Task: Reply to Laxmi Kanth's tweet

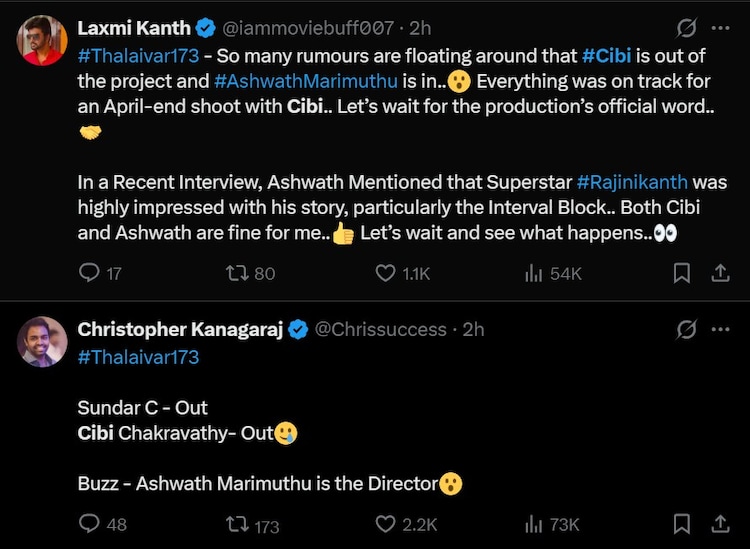Action: coord(89,273)
